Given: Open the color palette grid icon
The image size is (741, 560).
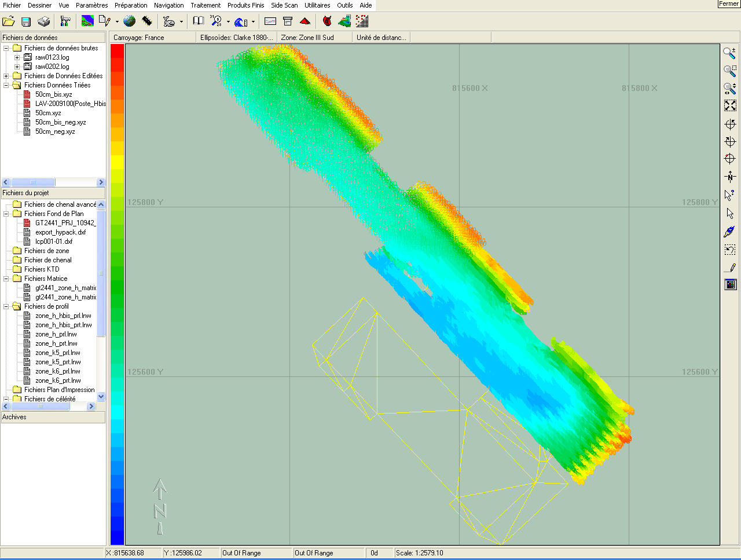Looking at the screenshot, I should click(730, 284).
